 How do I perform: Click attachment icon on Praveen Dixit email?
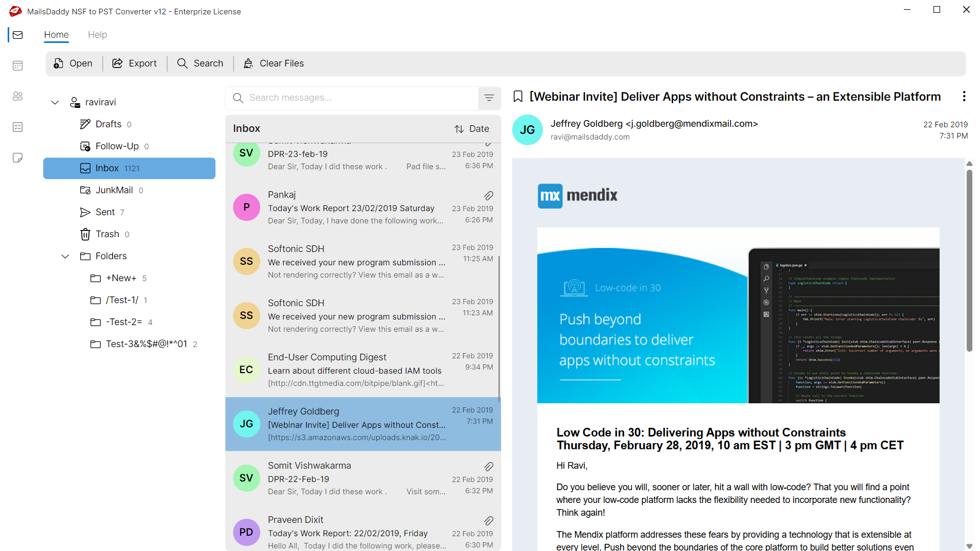[489, 521]
